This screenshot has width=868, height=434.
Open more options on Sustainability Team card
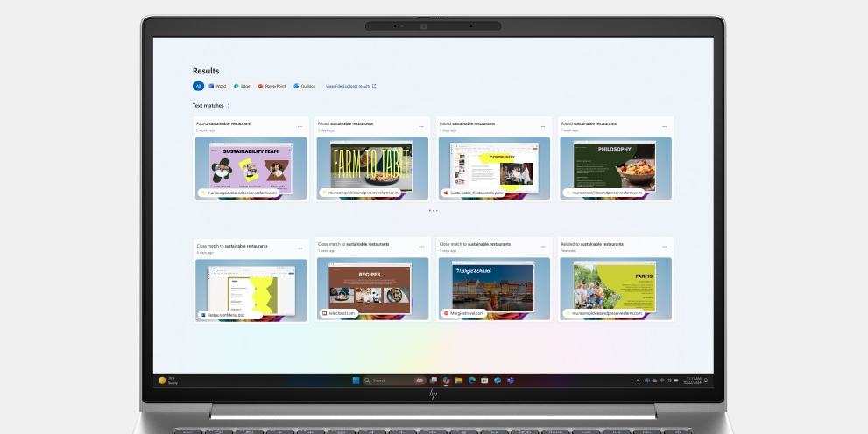[300, 127]
